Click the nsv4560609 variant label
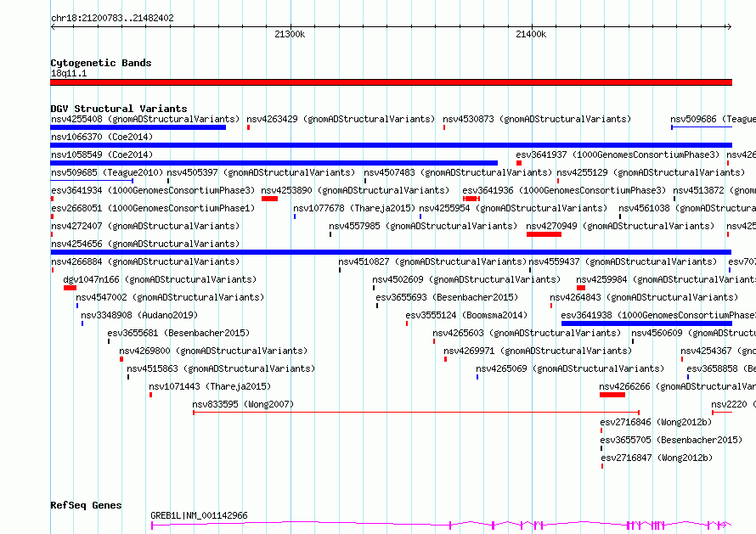This screenshot has height=534, width=756. (693, 333)
